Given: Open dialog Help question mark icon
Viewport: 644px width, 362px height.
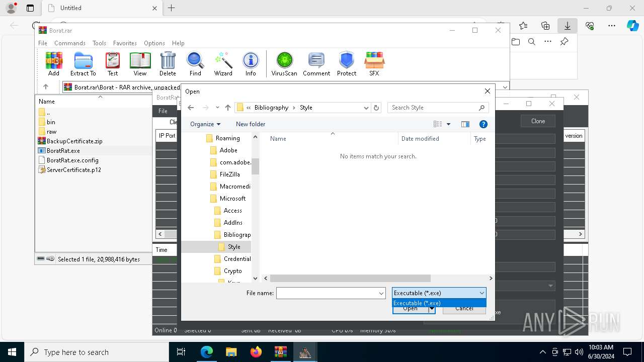Looking at the screenshot, I should (x=484, y=124).
